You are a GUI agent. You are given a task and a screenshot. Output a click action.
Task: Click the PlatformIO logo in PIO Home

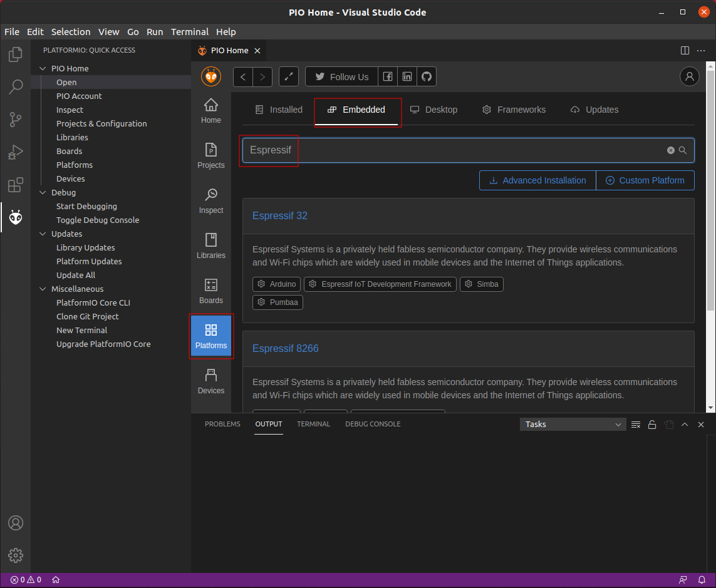pos(211,76)
